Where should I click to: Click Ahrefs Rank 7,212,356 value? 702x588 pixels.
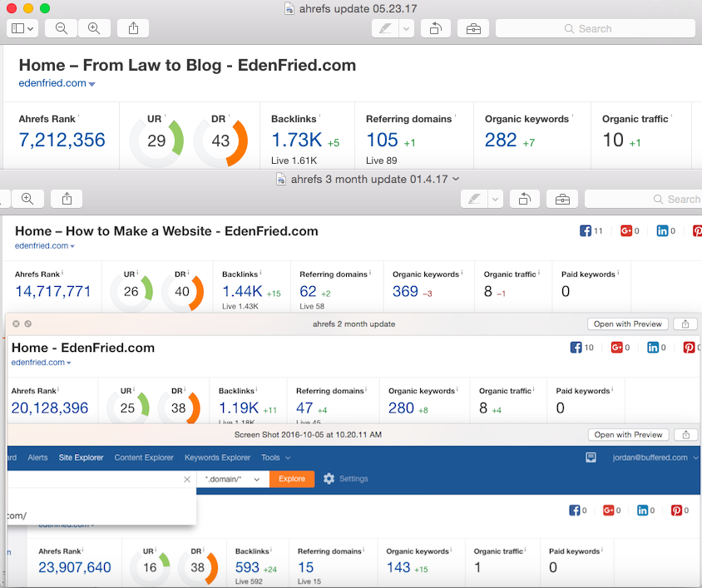(62, 140)
